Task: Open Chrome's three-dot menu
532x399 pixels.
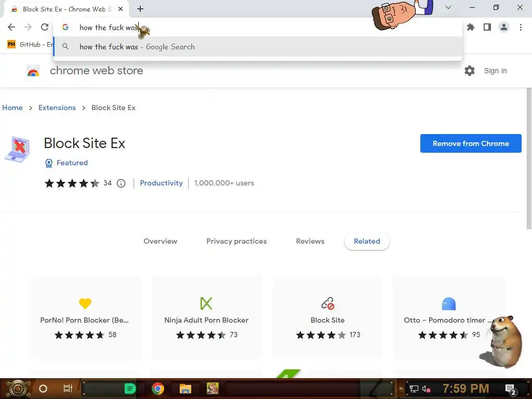Action: coord(521,27)
